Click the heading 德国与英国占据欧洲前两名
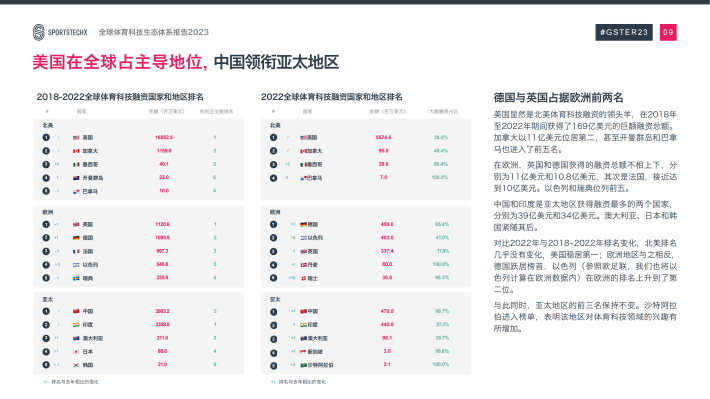710x399 pixels. [558, 97]
